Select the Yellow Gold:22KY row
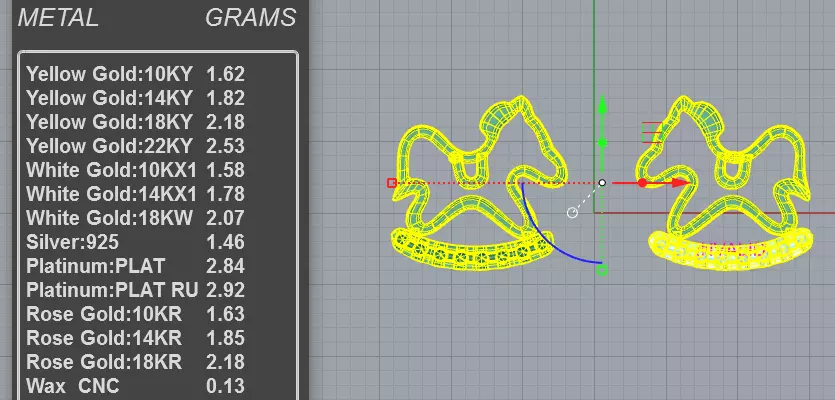The image size is (835, 400). click(136, 145)
